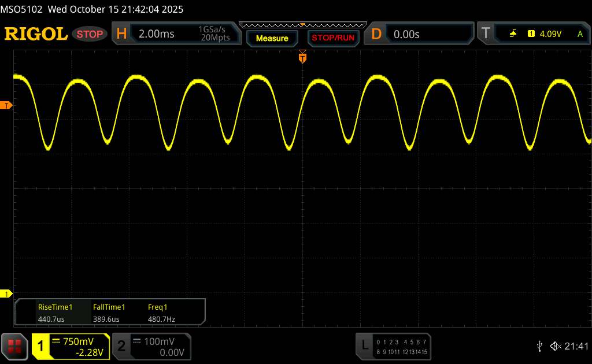
Task: Mute the beeper via speaker icon
Action: [554, 346]
